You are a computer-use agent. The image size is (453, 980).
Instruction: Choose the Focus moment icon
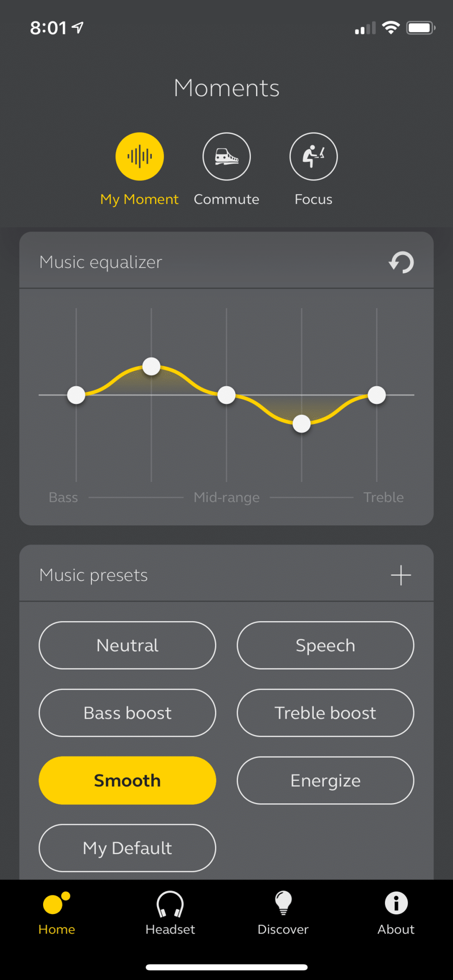[x=314, y=156]
